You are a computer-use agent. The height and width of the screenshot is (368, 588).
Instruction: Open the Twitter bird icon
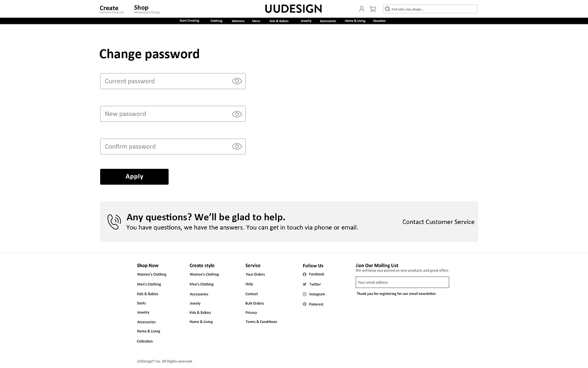[x=305, y=284]
